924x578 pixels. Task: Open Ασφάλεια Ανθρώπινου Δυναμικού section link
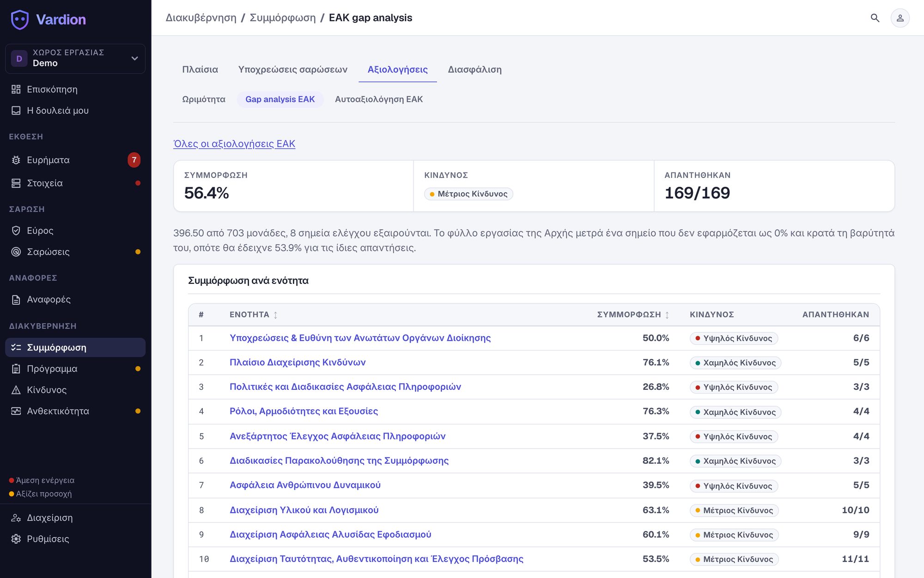point(305,485)
